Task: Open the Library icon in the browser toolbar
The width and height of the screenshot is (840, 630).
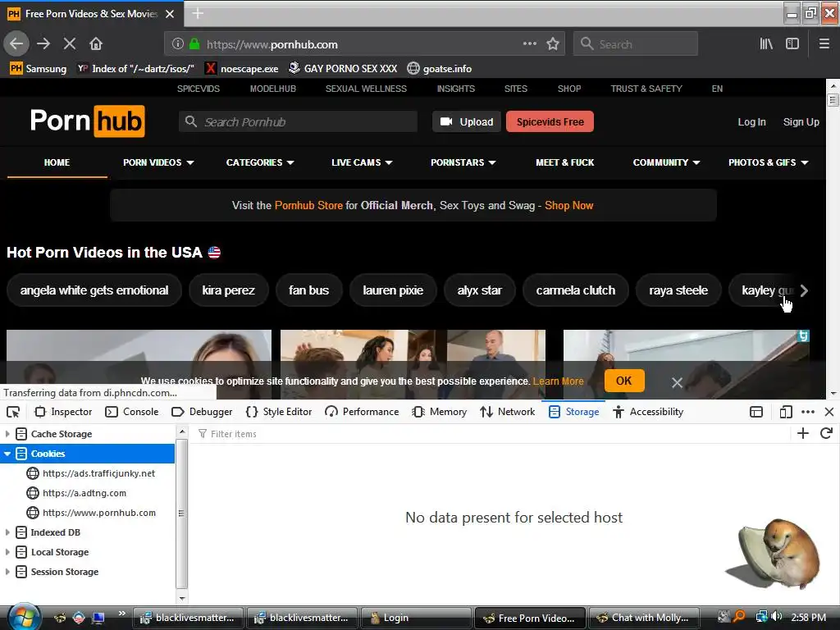Action: 766,44
